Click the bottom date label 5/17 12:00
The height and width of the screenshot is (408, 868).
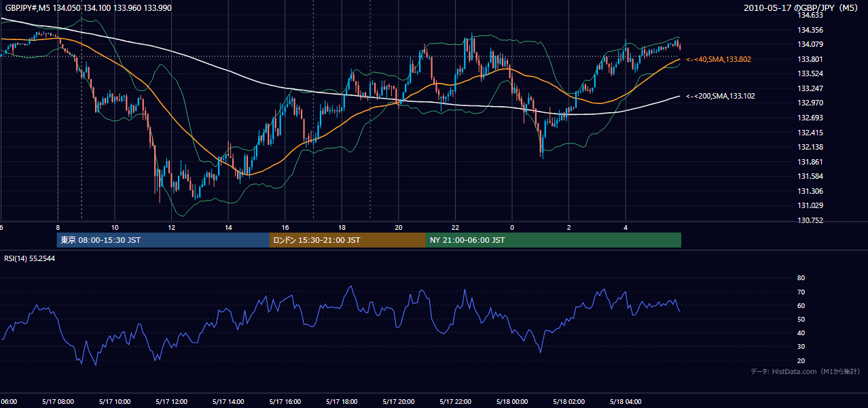tap(171, 401)
